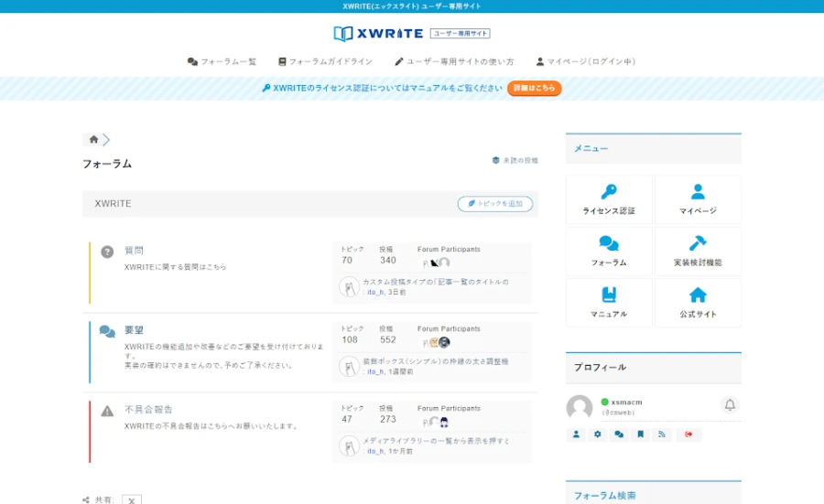
Task: Click the 273 posts count in 不具合報告
Action: 388,420
